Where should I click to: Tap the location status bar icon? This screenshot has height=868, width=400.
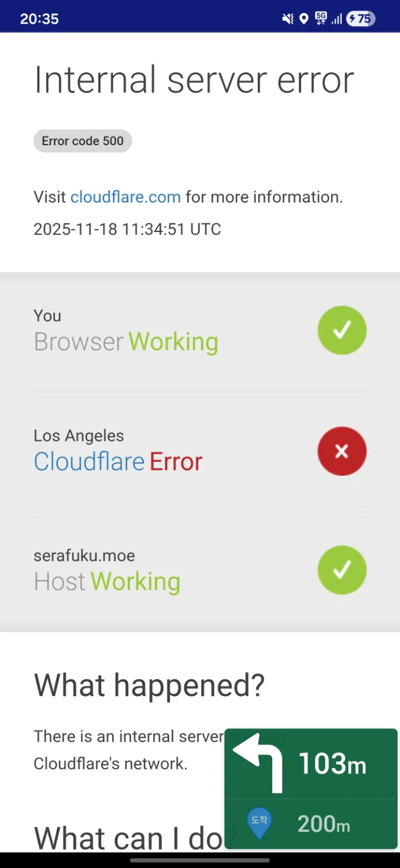pyautogui.click(x=303, y=19)
